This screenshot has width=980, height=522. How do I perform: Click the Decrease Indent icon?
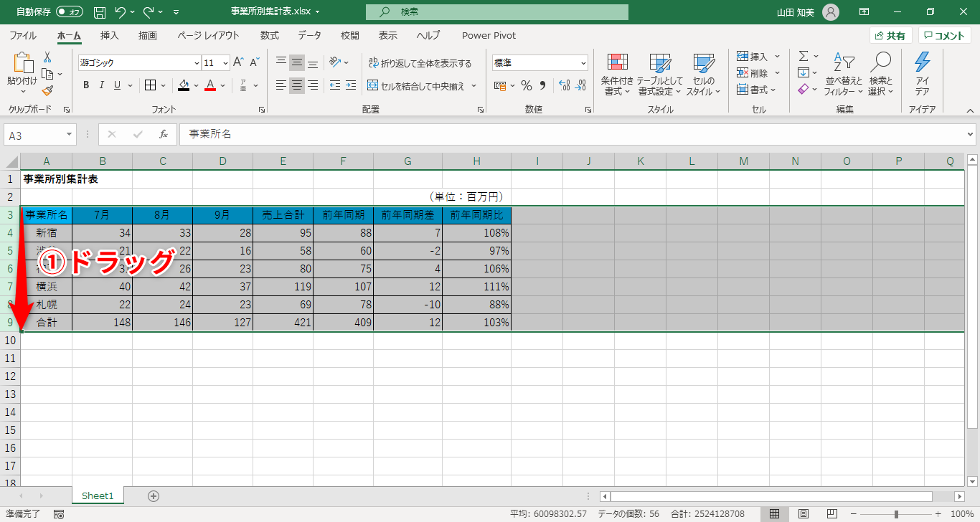pyautogui.click(x=334, y=85)
